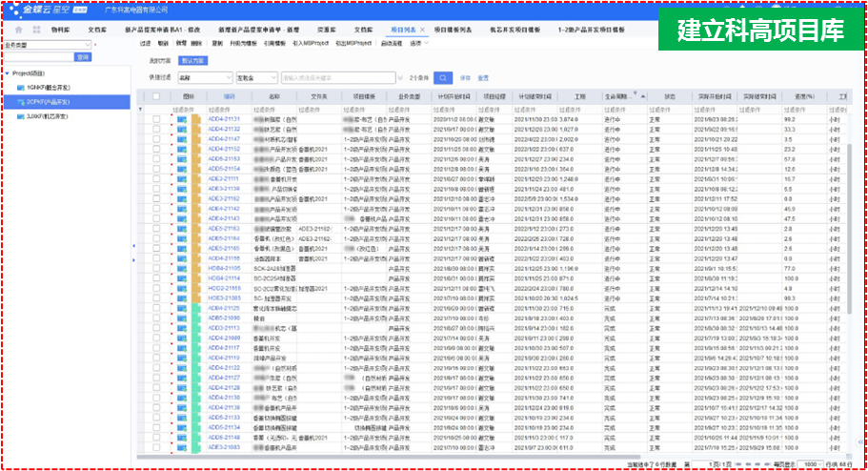Go to the home page icon

(x=19, y=30)
